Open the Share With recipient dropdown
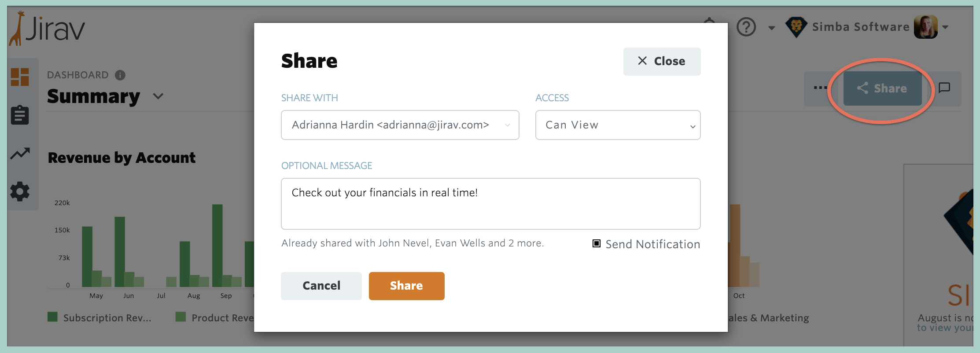The image size is (980, 353). [400, 125]
